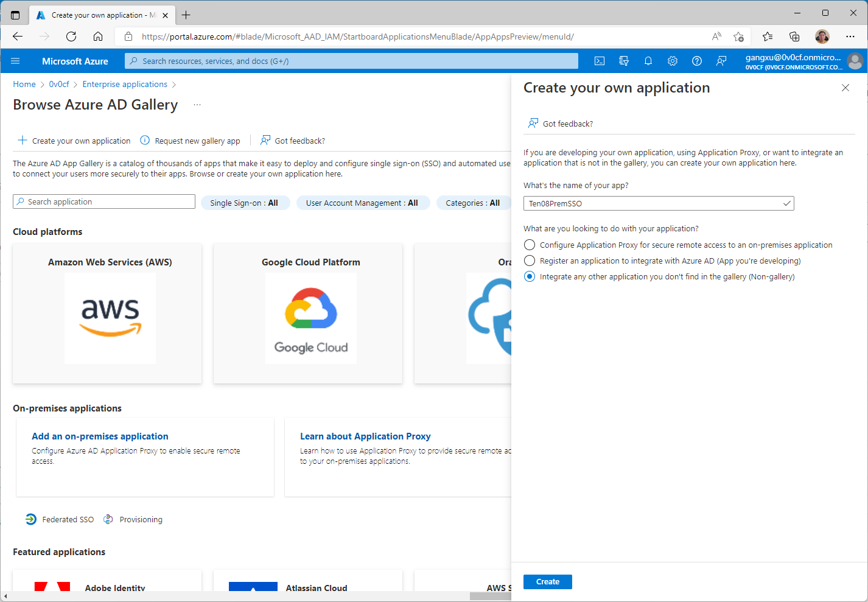Click the Enterprise applications breadcrumb
868x602 pixels.
pyautogui.click(x=125, y=84)
